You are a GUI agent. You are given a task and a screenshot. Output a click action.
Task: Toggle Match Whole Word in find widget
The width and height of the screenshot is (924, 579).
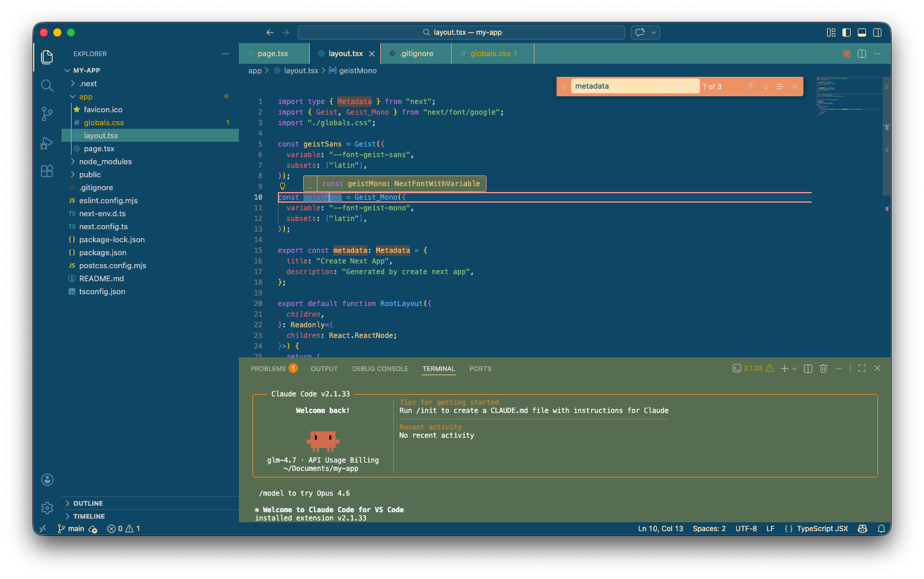(680, 86)
